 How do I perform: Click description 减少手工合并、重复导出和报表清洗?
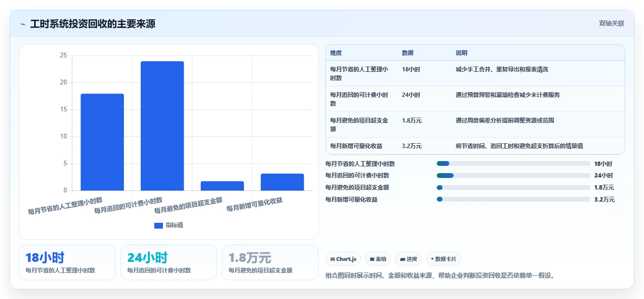[x=502, y=69]
